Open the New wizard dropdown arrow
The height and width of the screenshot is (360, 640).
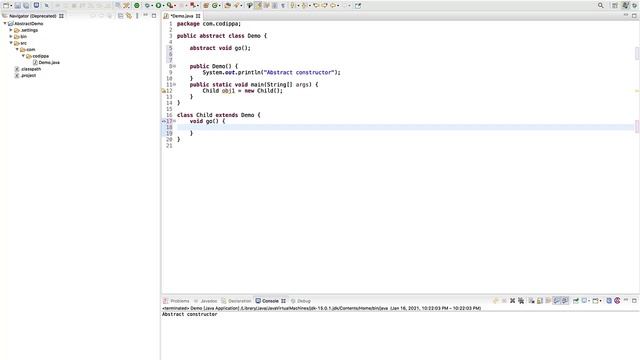point(11,6)
